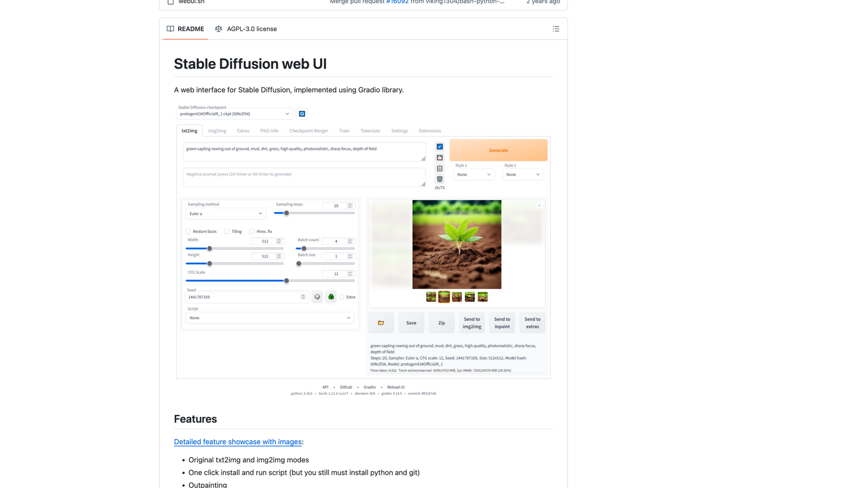This screenshot has width=868, height=488.
Task: Click the Batch count stepper arrows
Action: click(x=350, y=241)
